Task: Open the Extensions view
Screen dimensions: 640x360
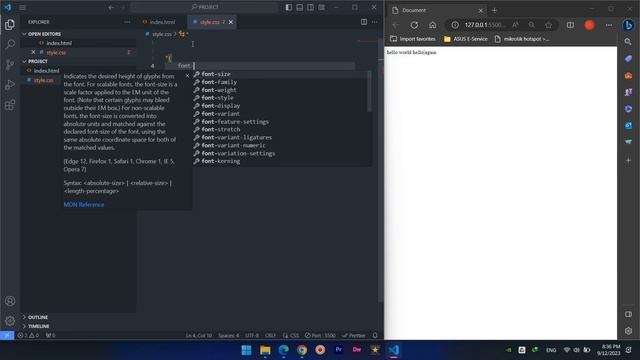Action: point(10,105)
